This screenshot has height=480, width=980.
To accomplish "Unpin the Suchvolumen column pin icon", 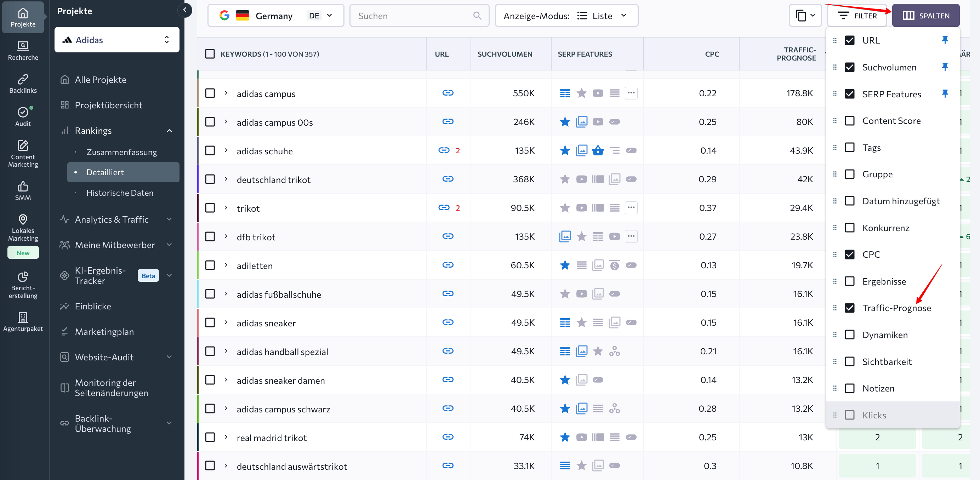I will [945, 67].
